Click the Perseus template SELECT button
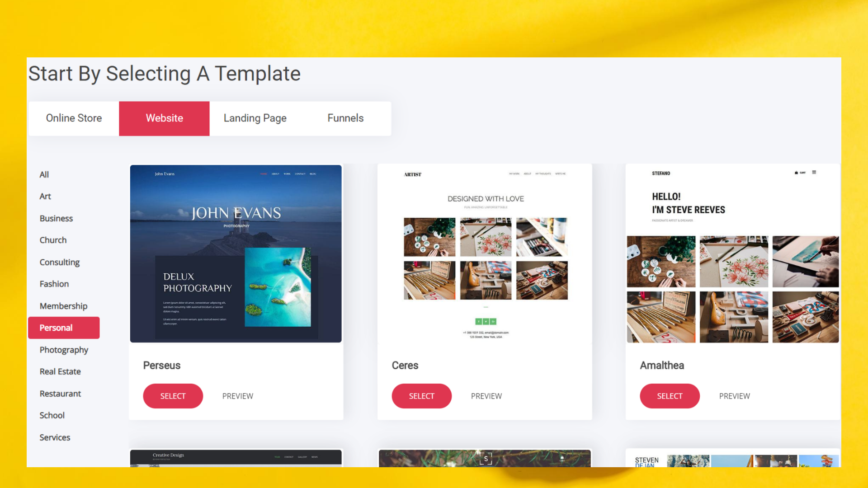 pos(172,395)
